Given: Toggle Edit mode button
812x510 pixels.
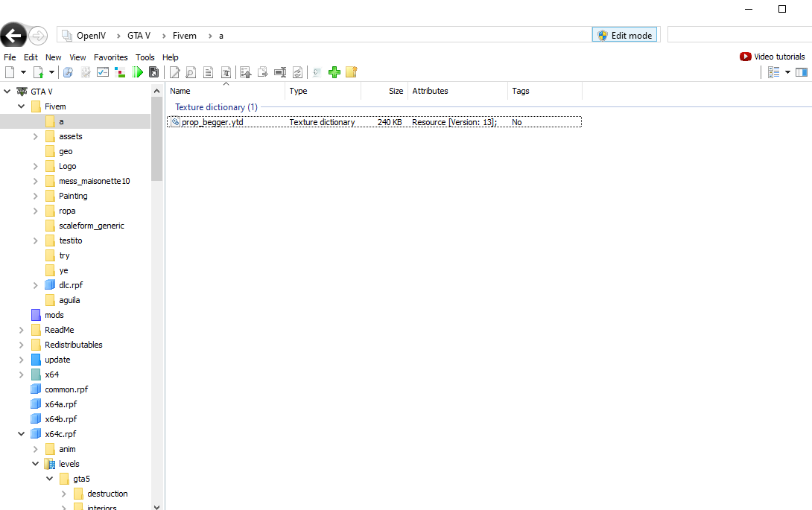Looking at the screenshot, I should (624, 35).
